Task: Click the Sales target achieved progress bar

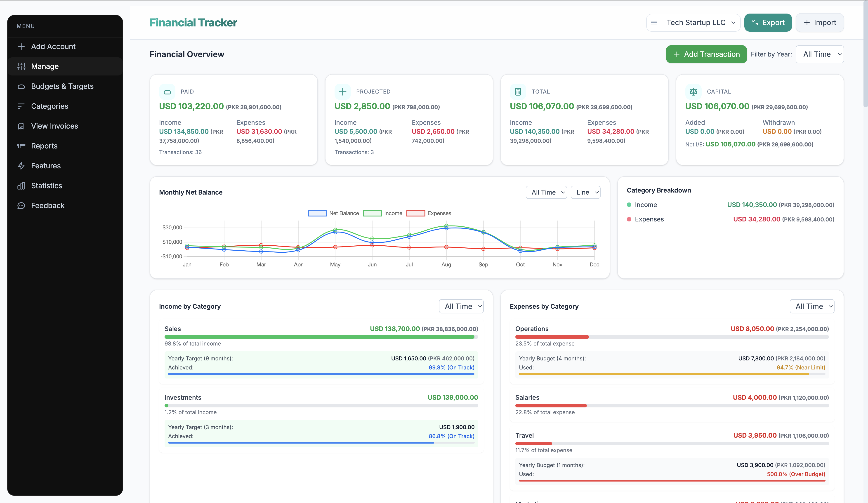Action: tap(320, 374)
